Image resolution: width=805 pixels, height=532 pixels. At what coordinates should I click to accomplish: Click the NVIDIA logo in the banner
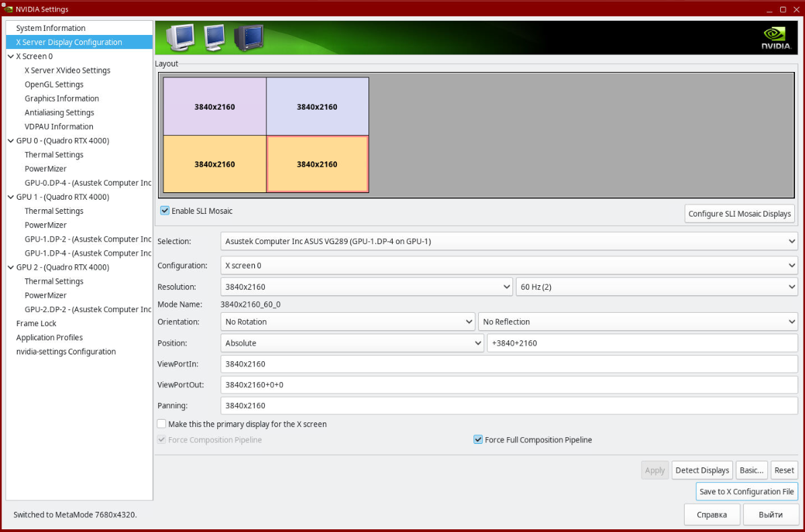pos(776,38)
